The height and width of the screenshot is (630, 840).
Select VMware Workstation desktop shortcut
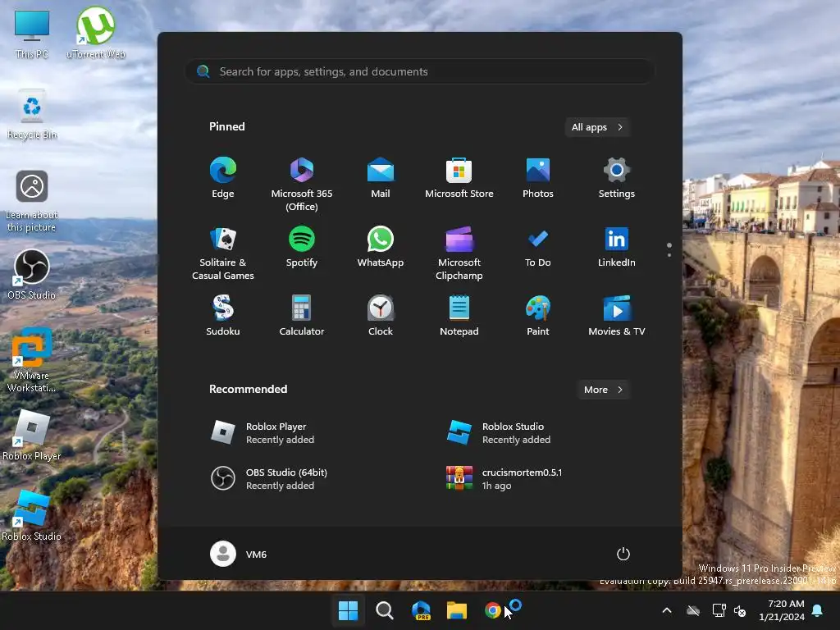[32, 360]
